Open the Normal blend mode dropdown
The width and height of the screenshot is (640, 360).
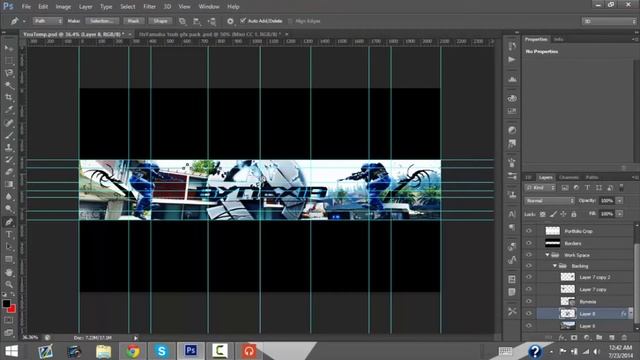tap(549, 201)
